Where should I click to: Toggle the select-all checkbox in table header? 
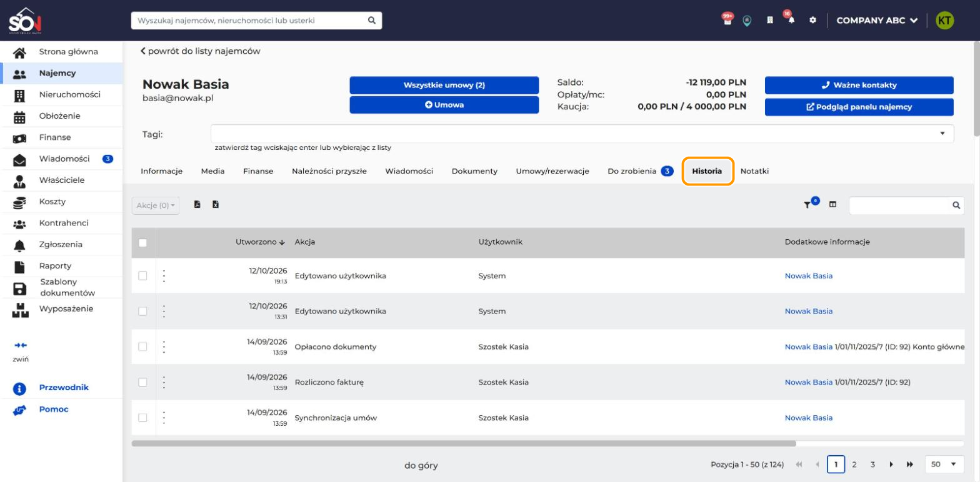142,243
